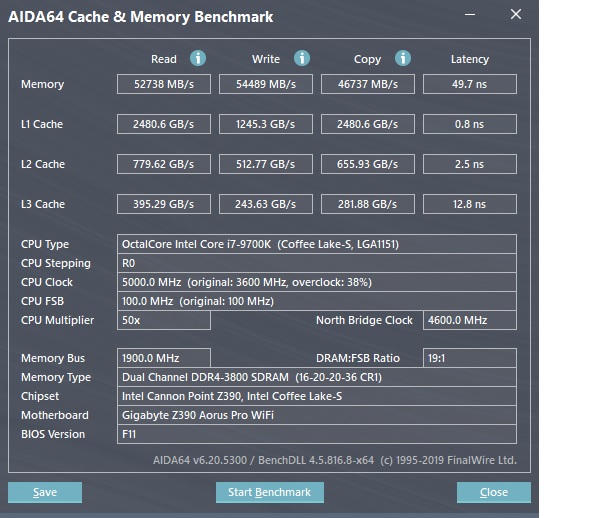Click the Close button at the bottom

coord(493,492)
